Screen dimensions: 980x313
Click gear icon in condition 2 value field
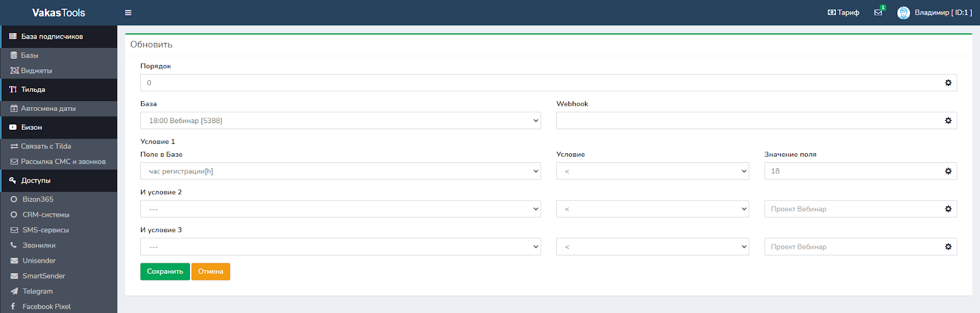[948, 209]
